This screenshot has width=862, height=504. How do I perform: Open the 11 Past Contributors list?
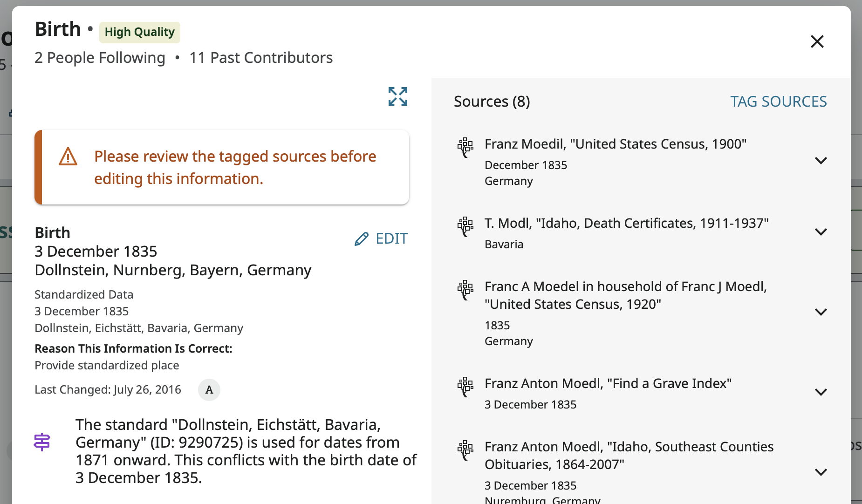261,58
